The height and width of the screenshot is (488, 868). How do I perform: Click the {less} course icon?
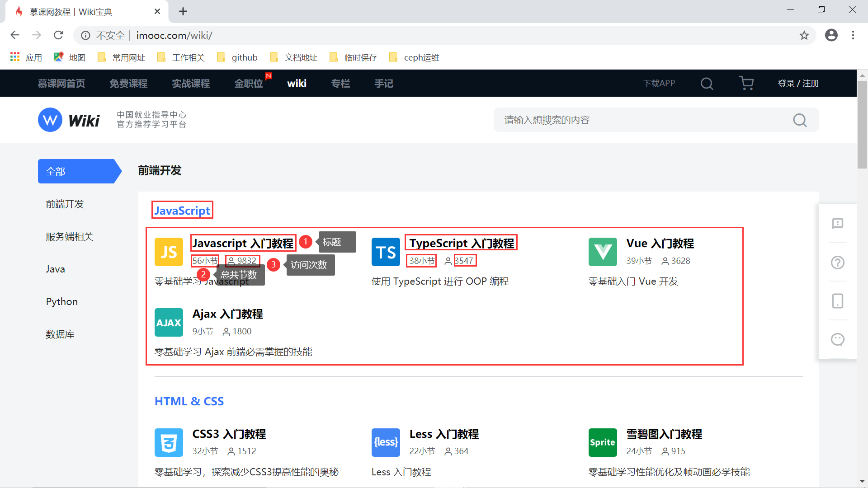pyautogui.click(x=386, y=442)
